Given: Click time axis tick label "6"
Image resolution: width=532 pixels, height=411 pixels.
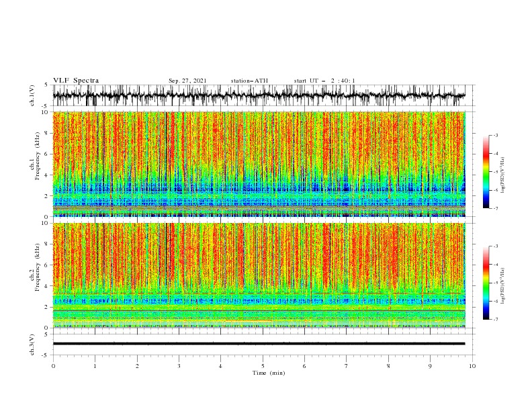Looking at the screenshot, I should click(304, 366).
